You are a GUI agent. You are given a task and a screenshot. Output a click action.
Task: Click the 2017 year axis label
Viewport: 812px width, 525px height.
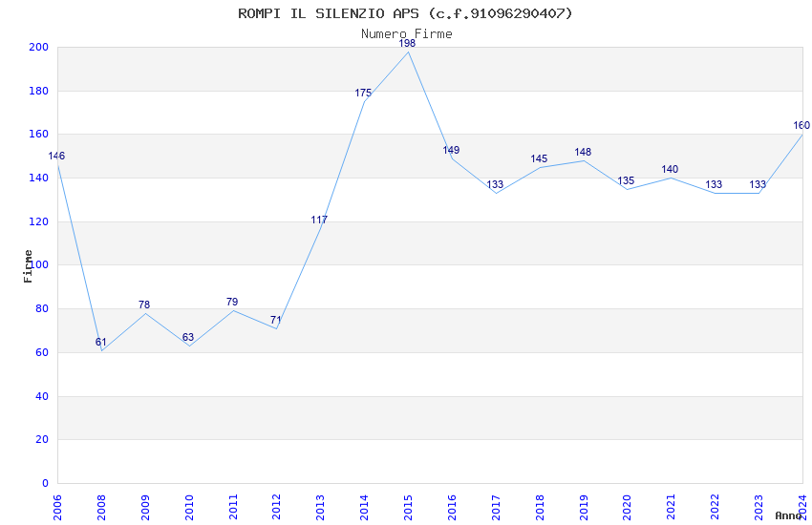[496, 507]
